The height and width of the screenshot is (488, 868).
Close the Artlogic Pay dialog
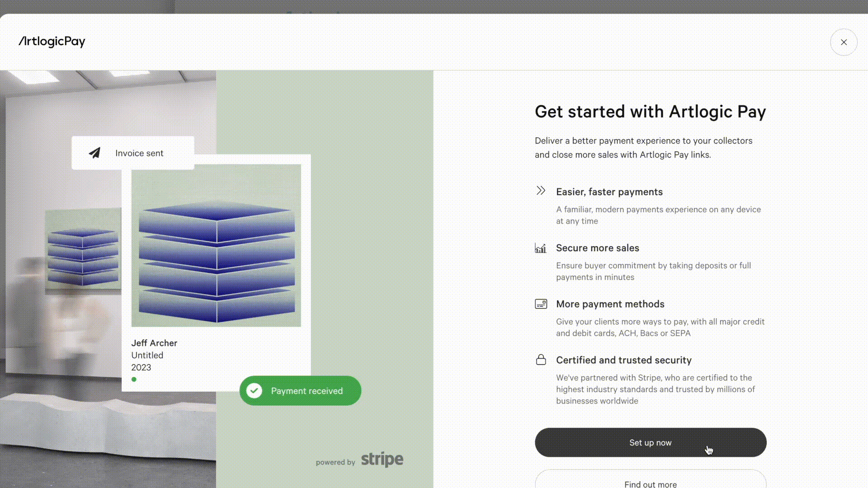844,42
